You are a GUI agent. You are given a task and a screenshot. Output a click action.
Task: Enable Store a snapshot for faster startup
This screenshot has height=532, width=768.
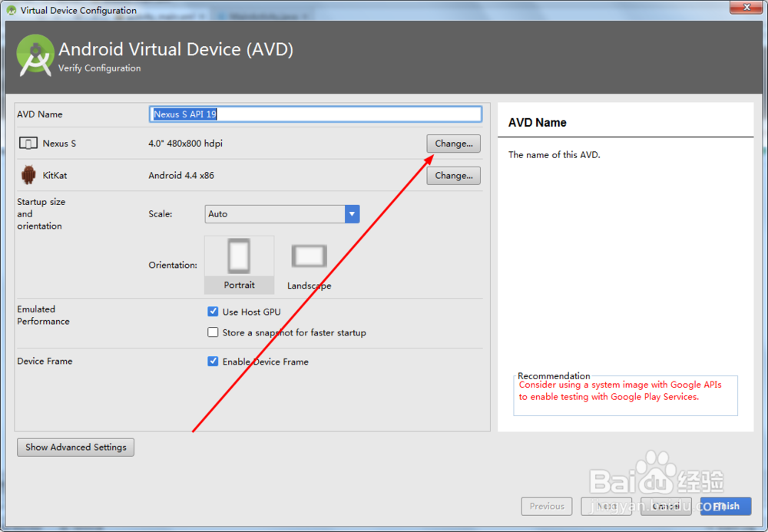[x=213, y=332]
